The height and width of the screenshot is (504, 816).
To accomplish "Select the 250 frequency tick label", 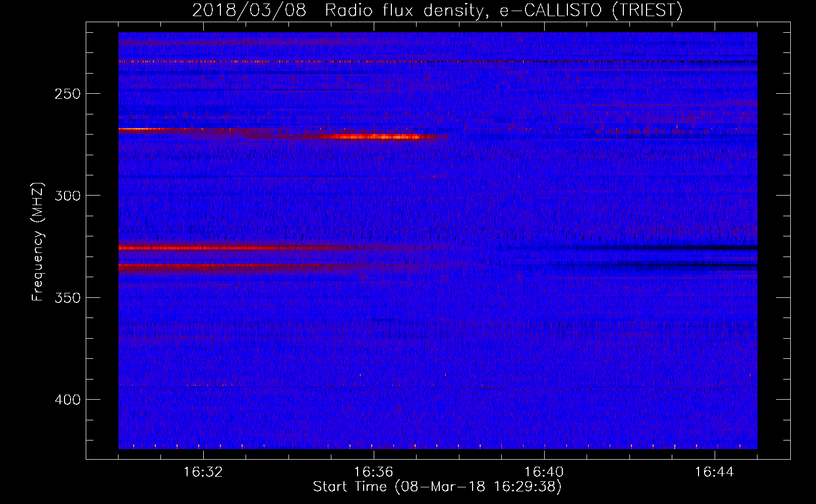I will (x=68, y=94).
